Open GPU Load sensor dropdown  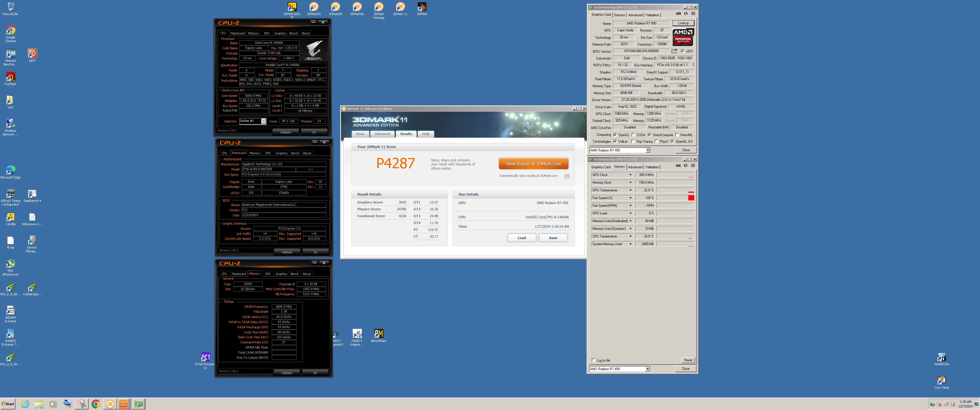click(630, 213)
